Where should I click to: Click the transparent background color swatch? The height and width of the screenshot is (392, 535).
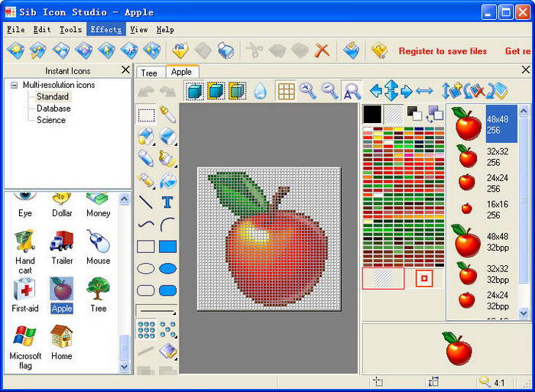click(394, 115)
